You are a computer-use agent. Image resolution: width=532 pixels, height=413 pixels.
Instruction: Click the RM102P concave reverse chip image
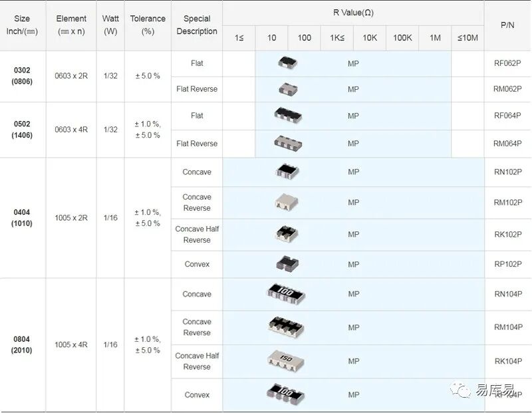point(287,202)
